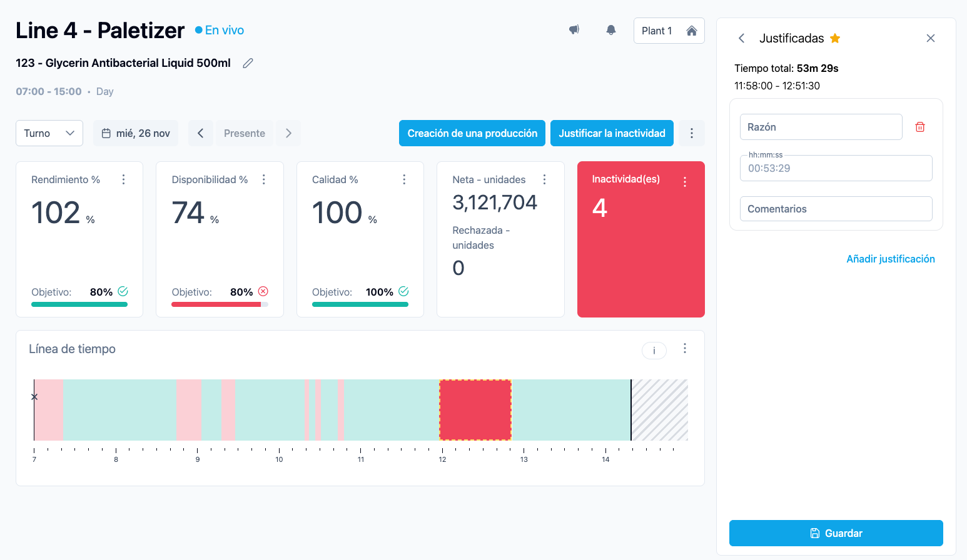Click the Rendimiento green progress bar
Viewport: 967px width, 560px height.
coord(79,304)
